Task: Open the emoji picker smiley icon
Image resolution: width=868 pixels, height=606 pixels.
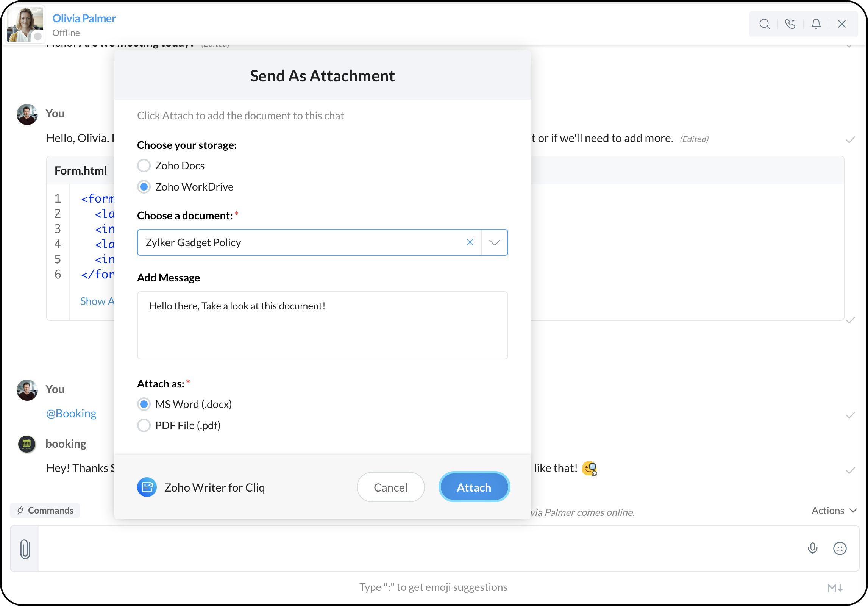Action: (x=840, y=548)
